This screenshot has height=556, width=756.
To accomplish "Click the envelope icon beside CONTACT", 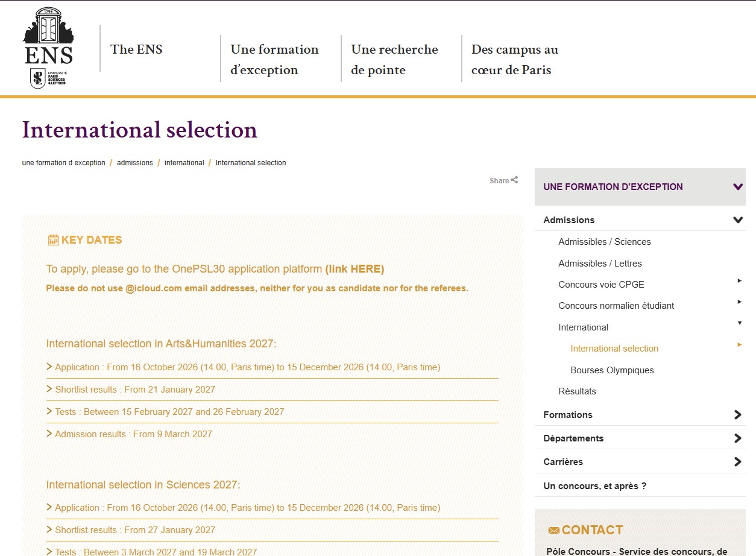I will 553,530.
